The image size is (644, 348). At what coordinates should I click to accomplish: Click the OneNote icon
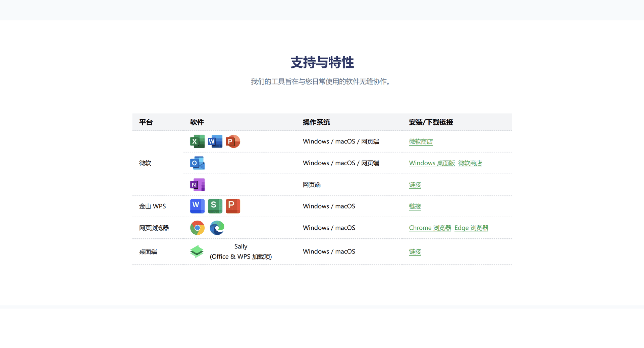point(197,185)
